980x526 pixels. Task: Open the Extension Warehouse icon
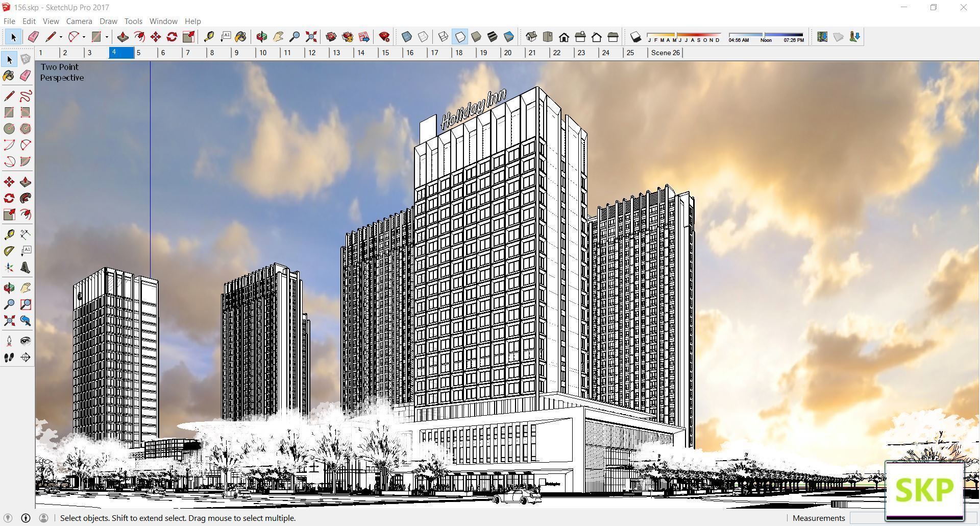click(348, 37)
